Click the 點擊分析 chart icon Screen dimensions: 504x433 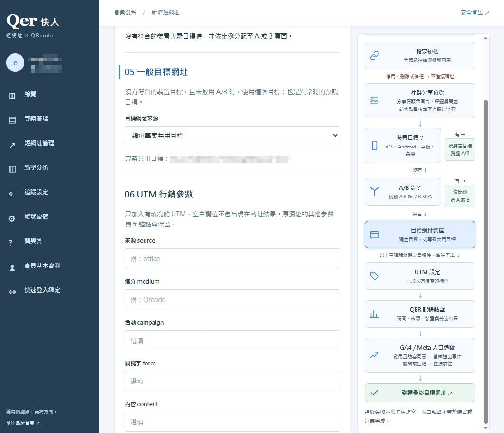coord(12,169)
